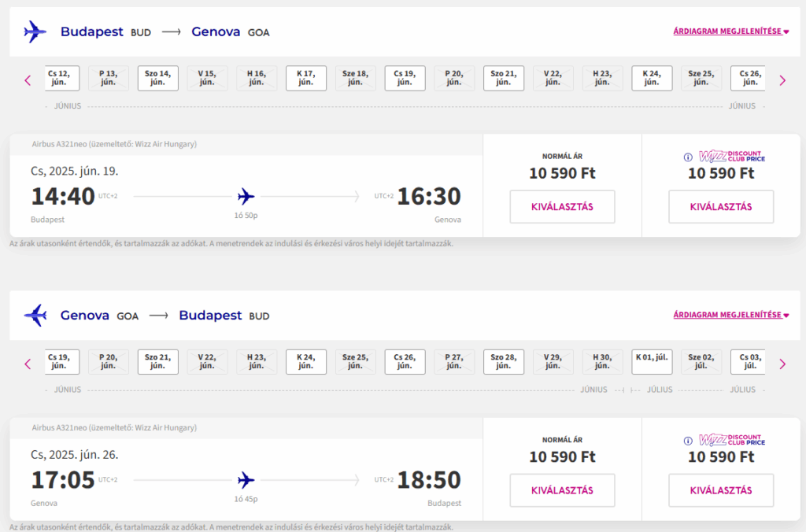Show later outbound dates with right arrow
Image resolution: width=806 pixels, height=532 pixels.
[782, 81]
